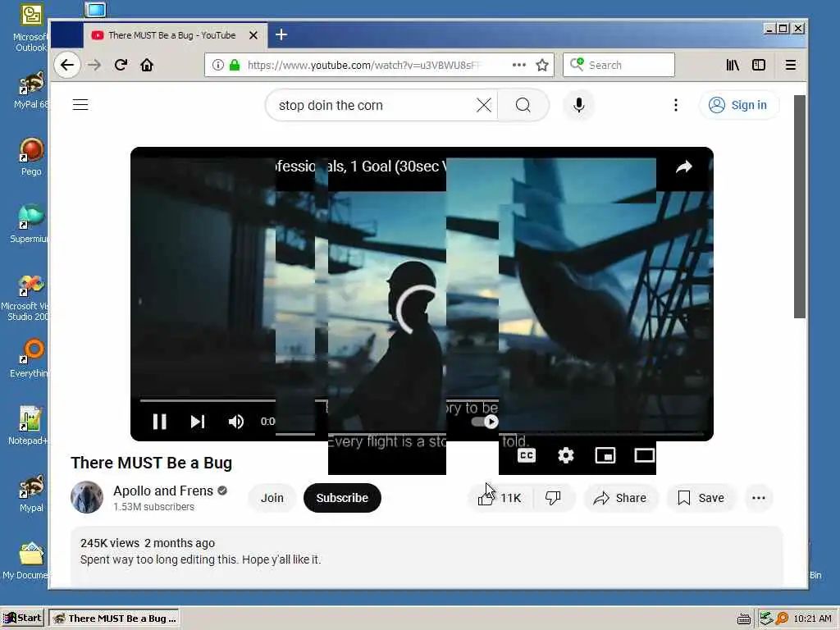The height and width of the screenshot is (630, 840).
Task: Switch to theater mode
Action: 645,455
